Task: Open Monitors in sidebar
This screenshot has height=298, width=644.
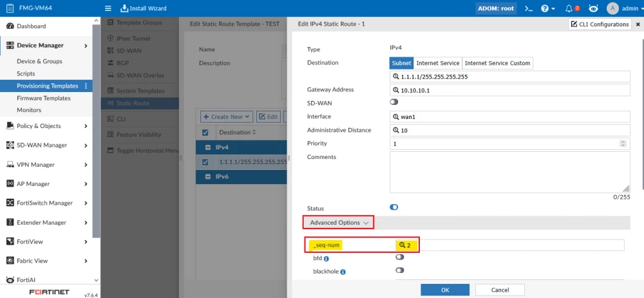Action: click(29, 110)
